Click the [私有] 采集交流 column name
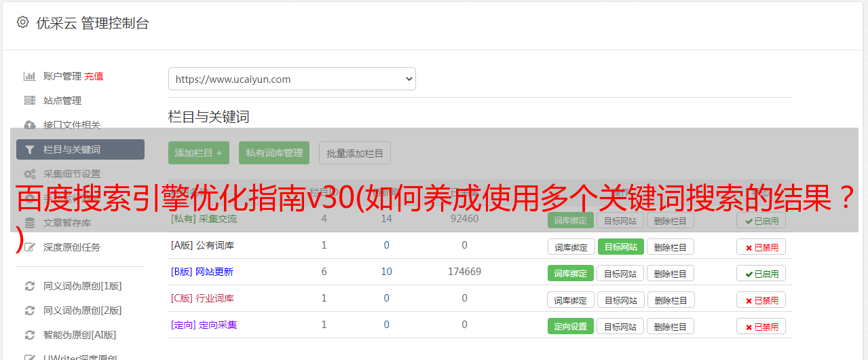 tap(204, 219)
